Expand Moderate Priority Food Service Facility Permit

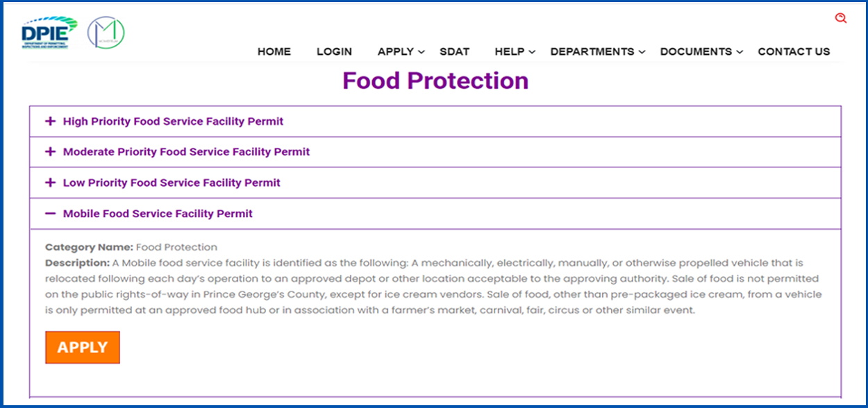click(x=186, y=152)
